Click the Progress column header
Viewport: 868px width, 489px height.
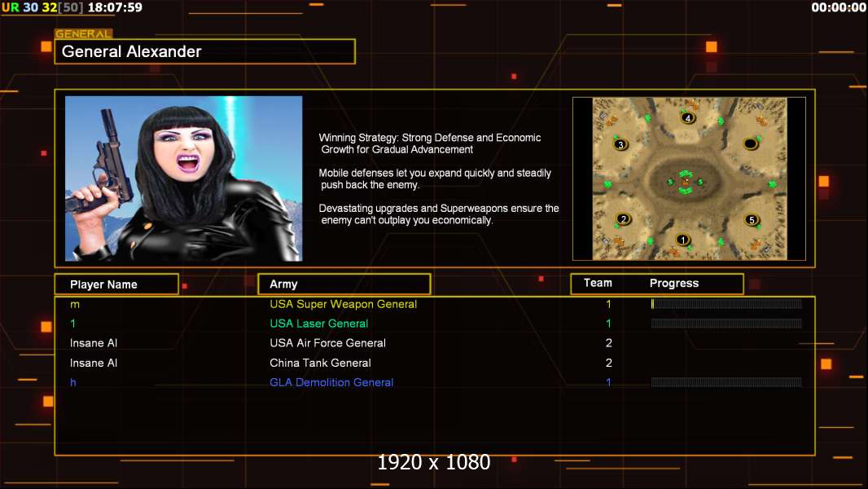click(x=673, y=283)
